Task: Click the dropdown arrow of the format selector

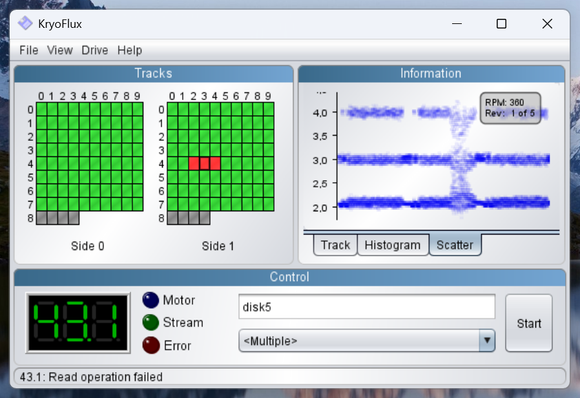Action: coord(487,341)
